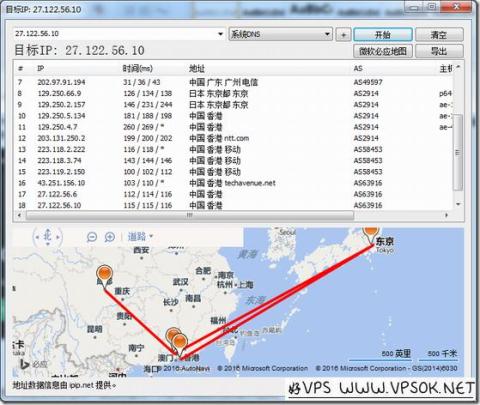
Task: Click the window close button
Action: click(x=457, y=7)
